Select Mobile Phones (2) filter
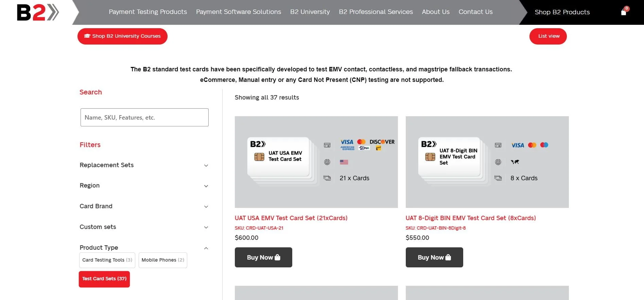 coord(163,260)
